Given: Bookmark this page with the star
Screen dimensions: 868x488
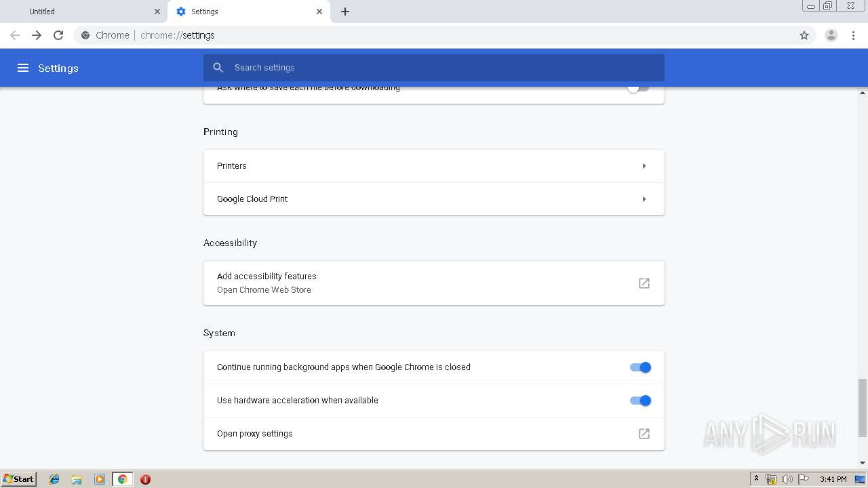Looking at the screenshot, I should click(x=804, y=35).
